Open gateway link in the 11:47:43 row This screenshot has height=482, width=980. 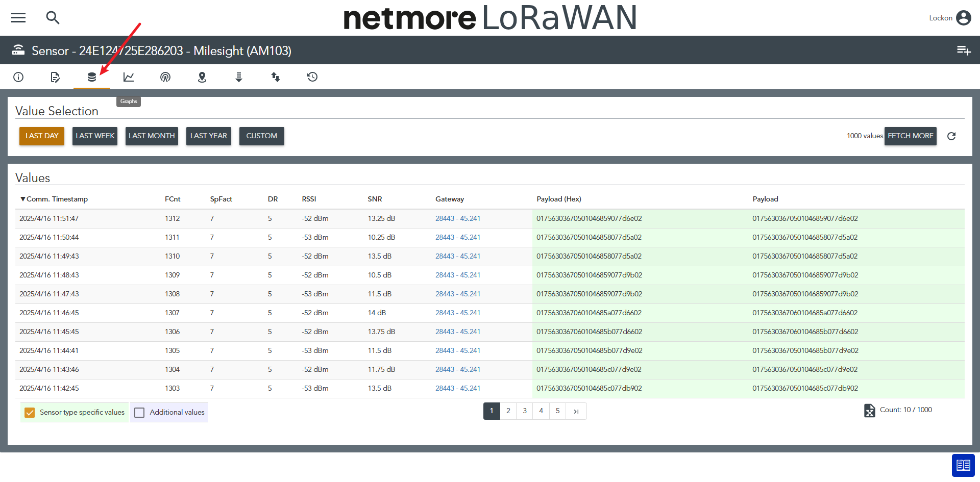pyautogui.click(x=458, y=294)
